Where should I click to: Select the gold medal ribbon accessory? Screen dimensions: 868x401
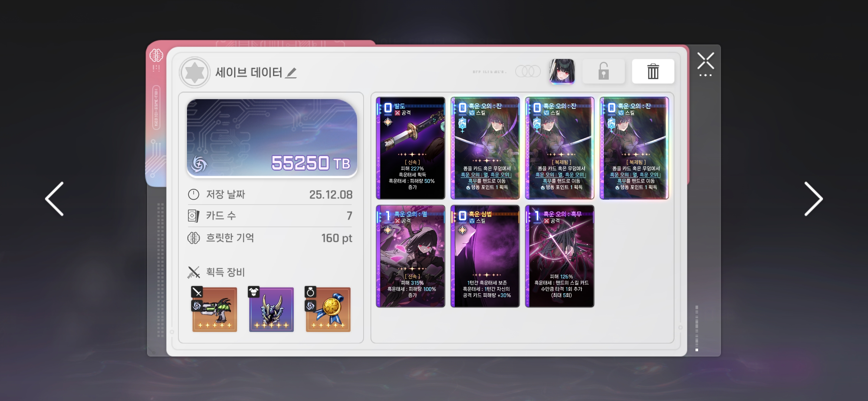click(328, 309)
